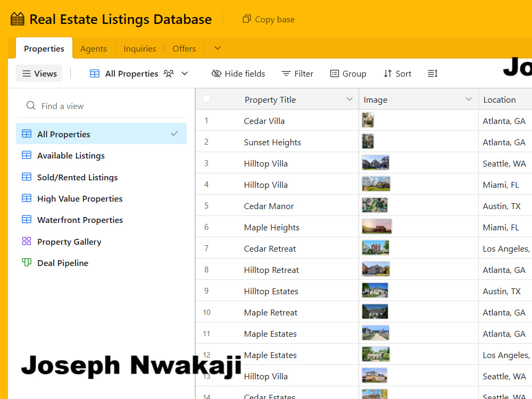
Task: Click the building base icon beside title
Action: tap(18, 19)
